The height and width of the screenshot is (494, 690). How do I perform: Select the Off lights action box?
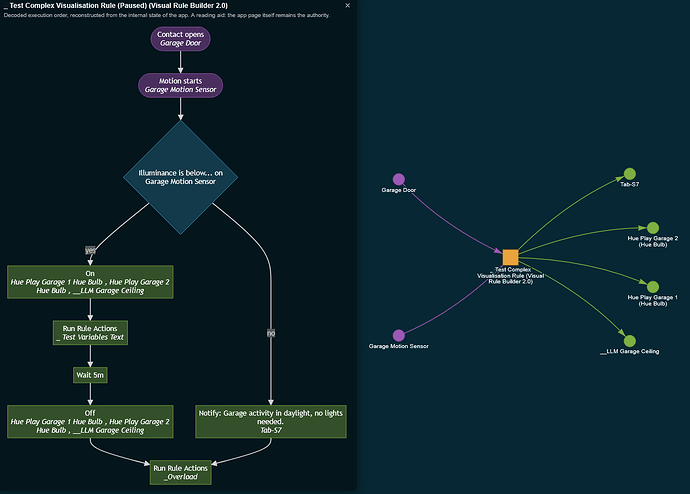(x=90, y=421)
